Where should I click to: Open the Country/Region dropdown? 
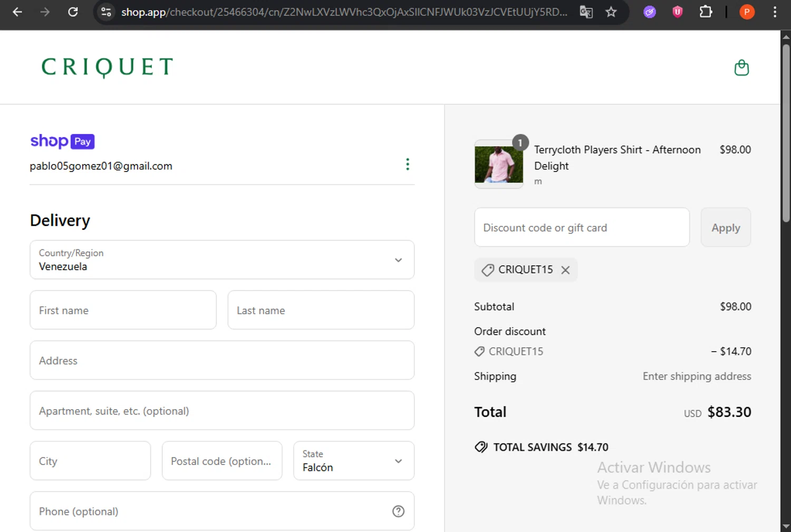click(222, 260)
